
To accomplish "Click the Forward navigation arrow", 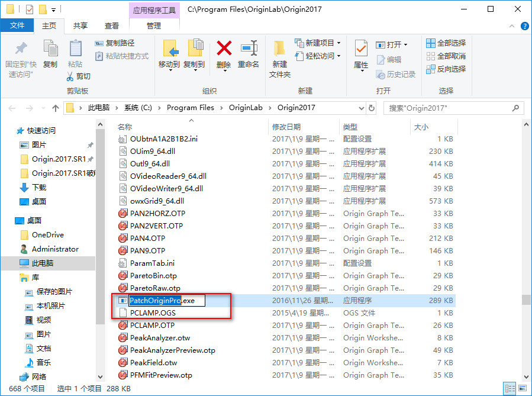I will [x=30, y=108].
